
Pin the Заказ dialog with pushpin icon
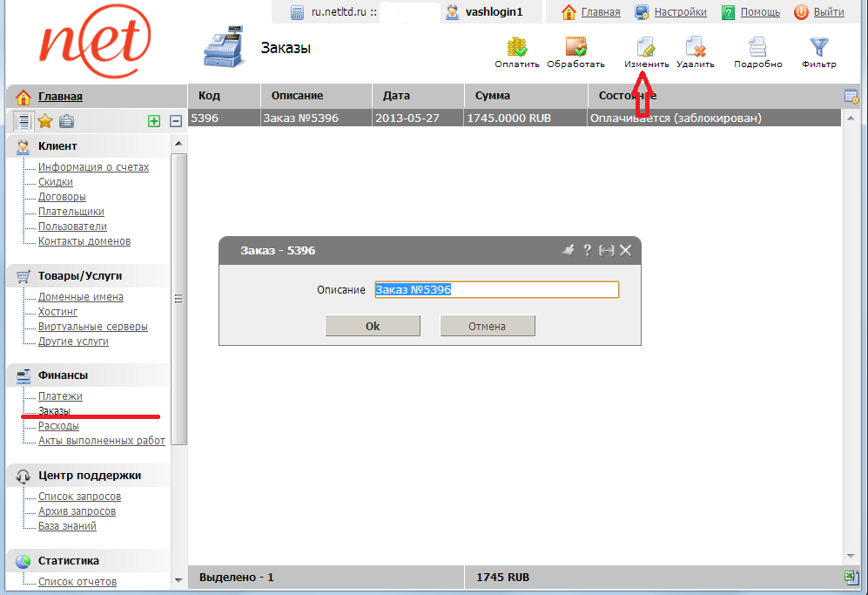[x=569, y=250]
